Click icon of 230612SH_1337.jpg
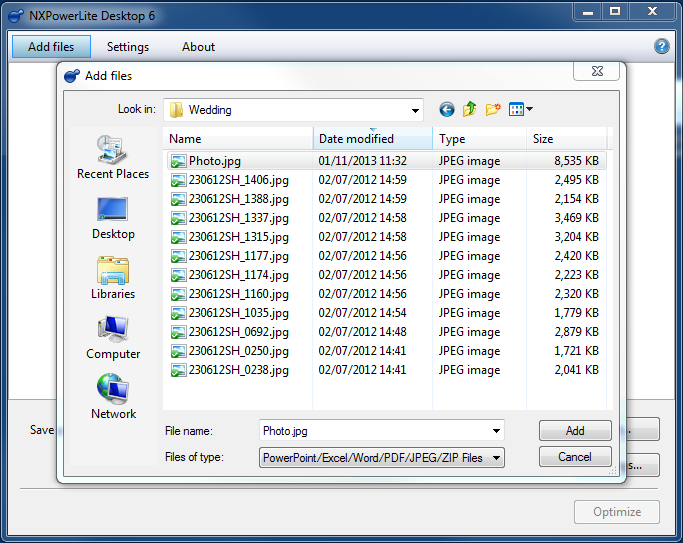The image size is (683, 543). coord(178,218)
